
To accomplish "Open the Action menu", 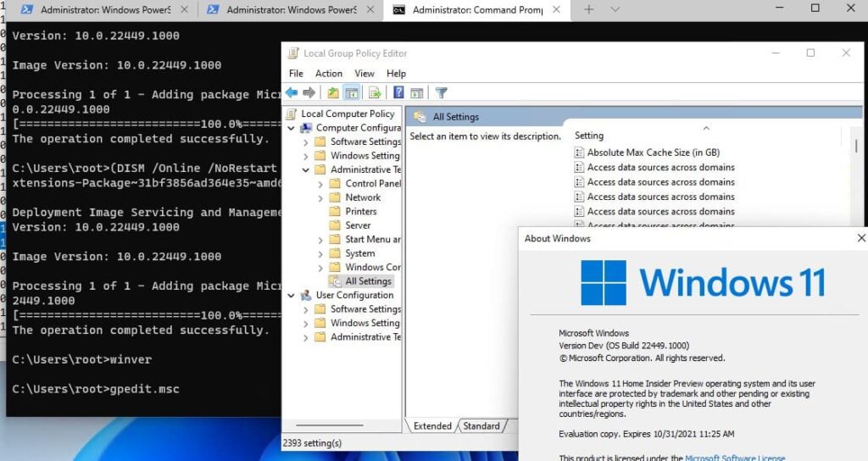I will [329, 73].
